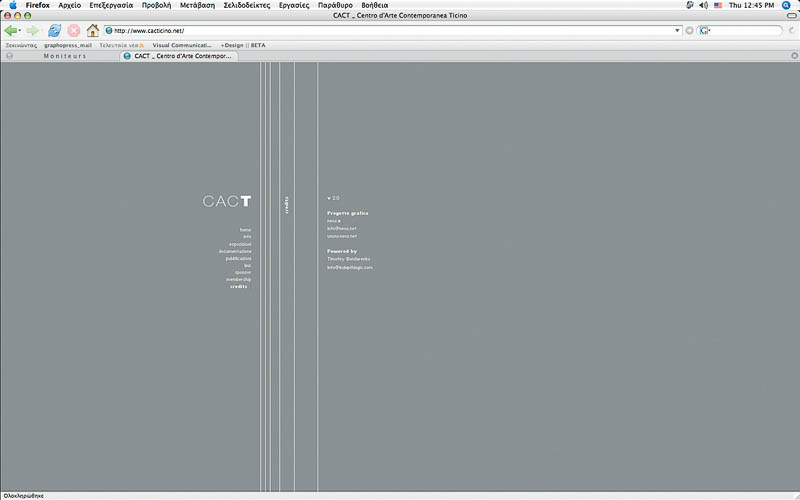800x500 pixels.
Task: Click the US flag input source icon
Action: (x=718, y=5)
